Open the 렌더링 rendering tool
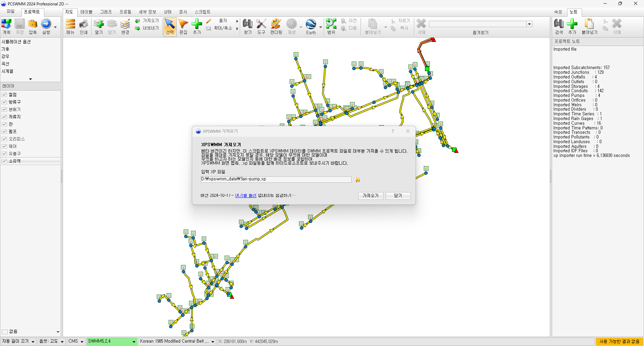 pos(276,24)
